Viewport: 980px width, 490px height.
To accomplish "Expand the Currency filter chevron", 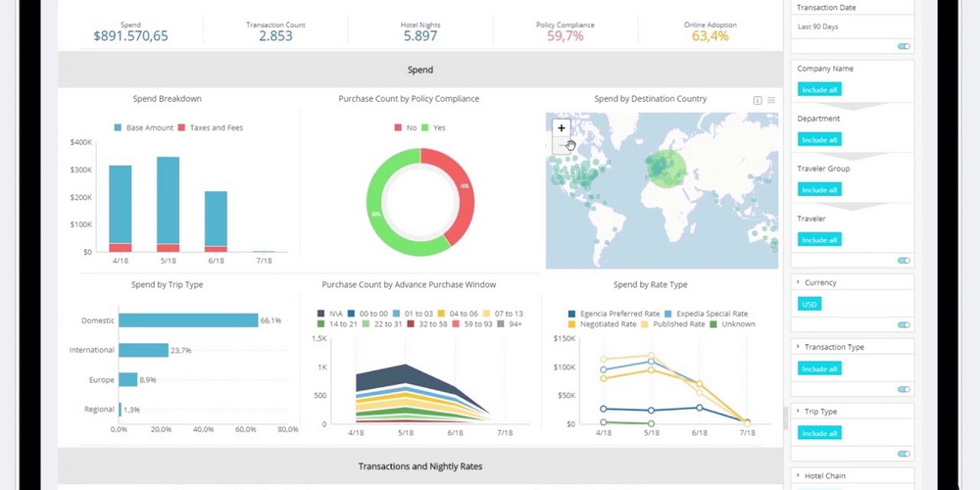I will coord(798,282).
